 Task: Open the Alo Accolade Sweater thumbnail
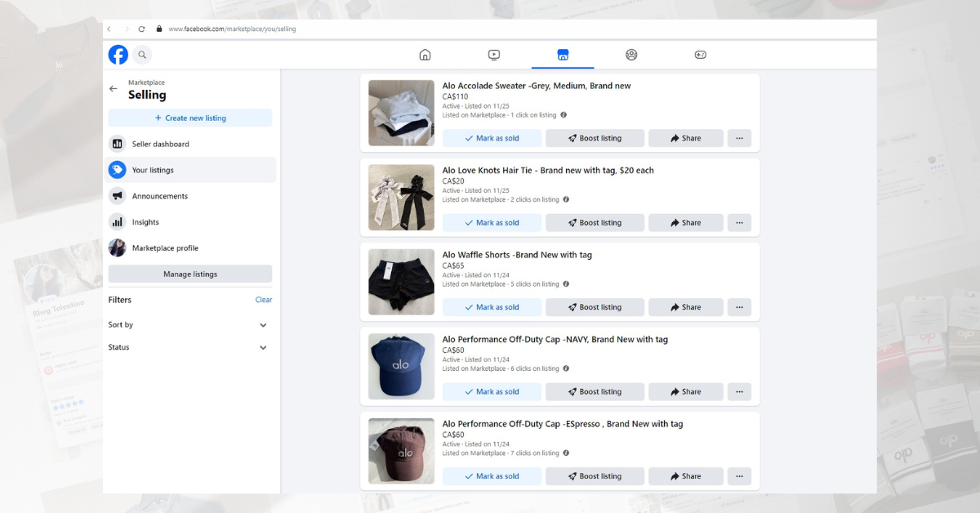coord(401,113)
